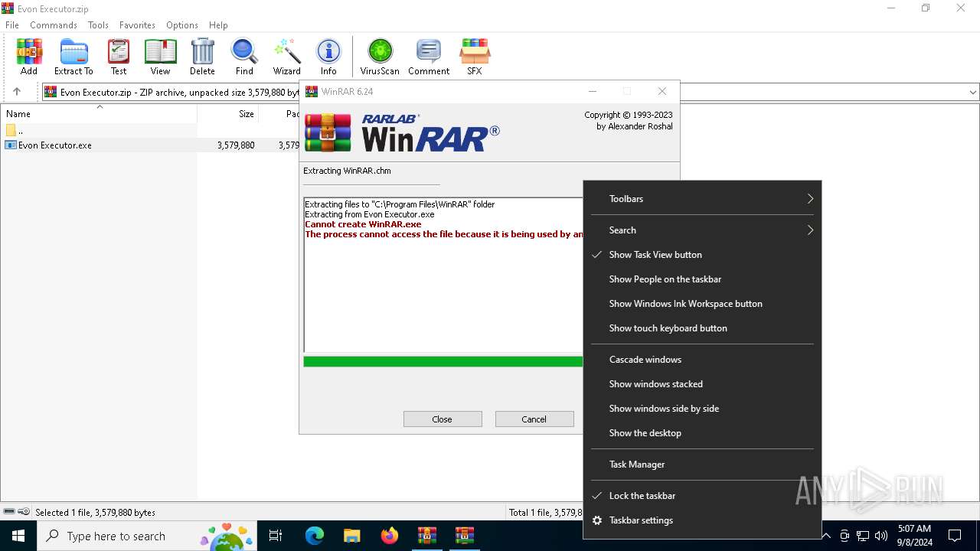This screenshot has width=980, height=551.
Task: Open the Options menu
Action: tap(182, 25)
